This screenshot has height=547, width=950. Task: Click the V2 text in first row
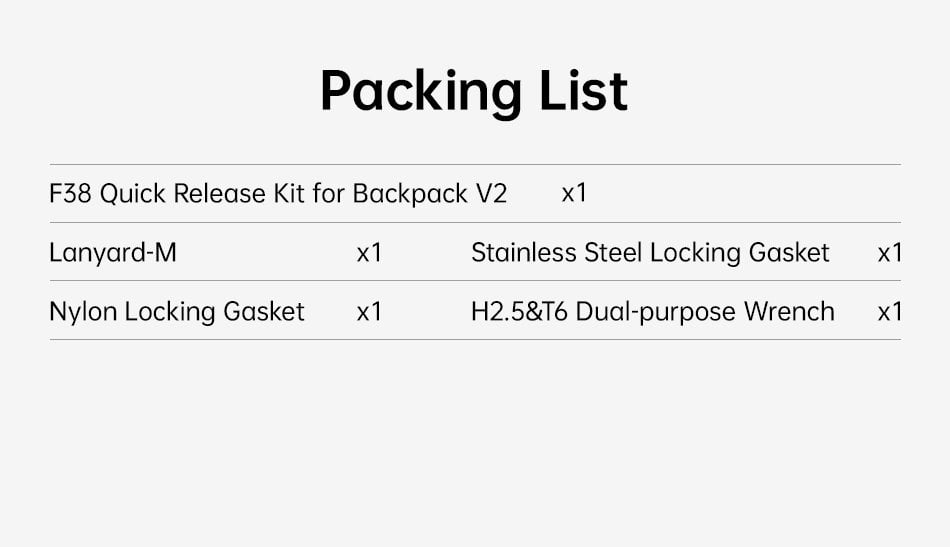491,194
